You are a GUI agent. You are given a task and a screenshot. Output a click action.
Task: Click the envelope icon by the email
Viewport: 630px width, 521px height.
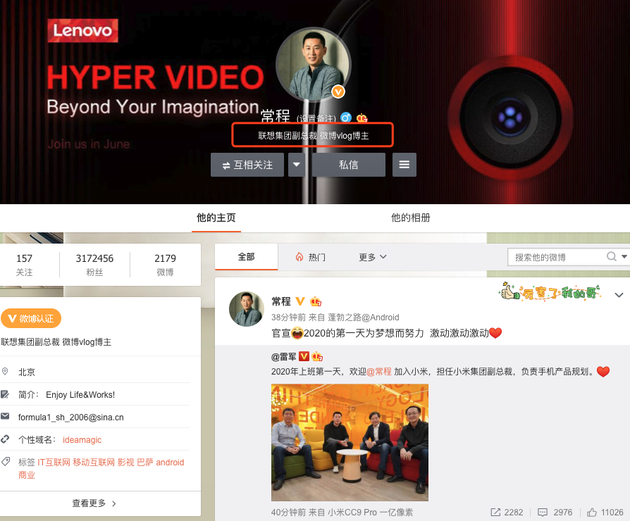coord(5,416)
